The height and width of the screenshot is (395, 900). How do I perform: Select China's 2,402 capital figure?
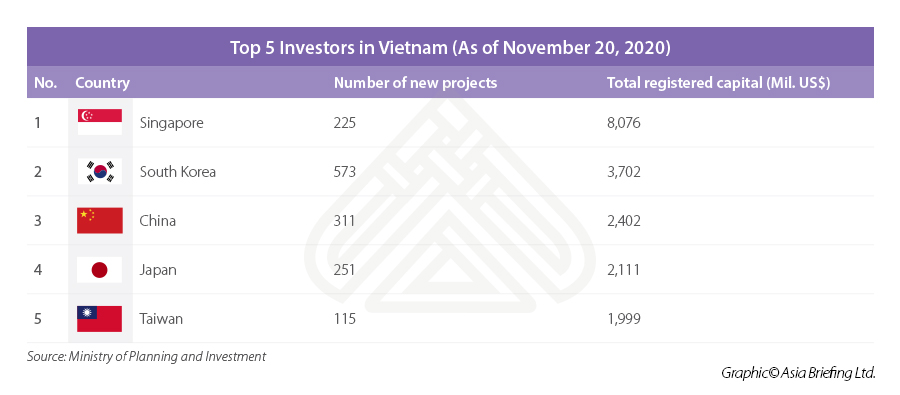623,221
